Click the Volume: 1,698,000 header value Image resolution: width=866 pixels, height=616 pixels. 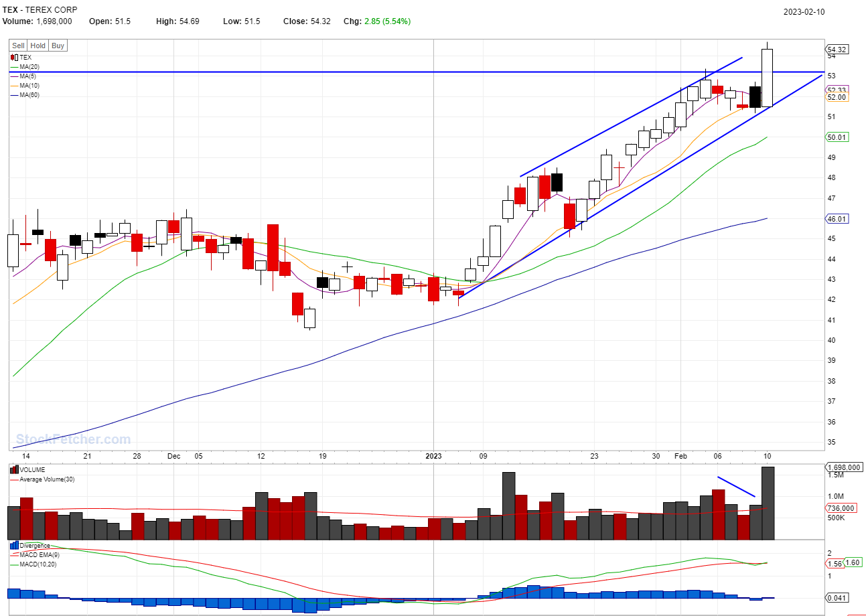[x=37, y=21]
